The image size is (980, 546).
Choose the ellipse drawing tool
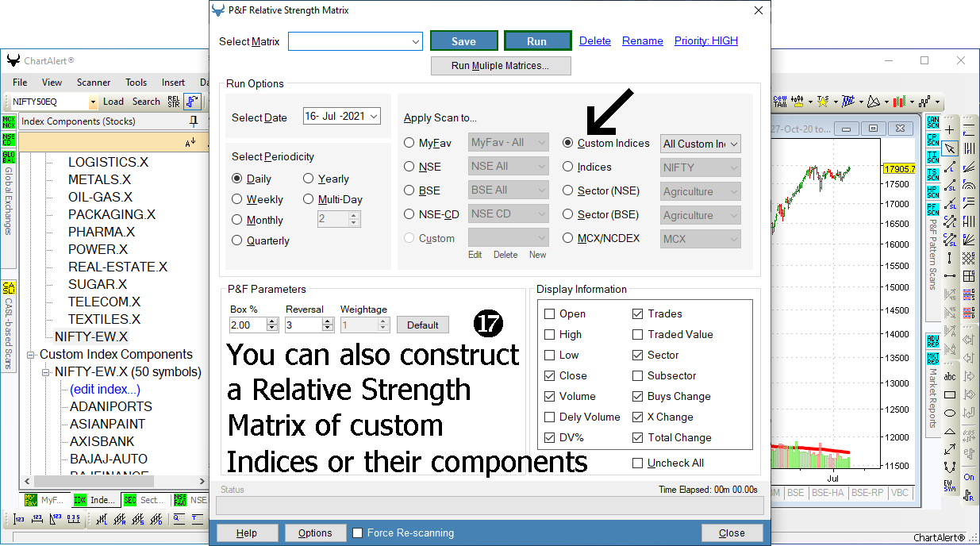coord(950,413)
